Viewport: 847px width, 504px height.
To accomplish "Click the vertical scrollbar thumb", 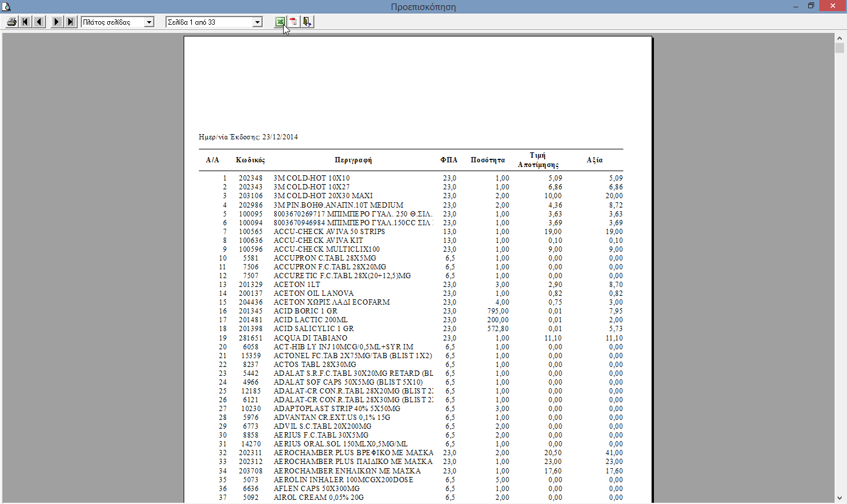I will pyautogui.click(x=839, y=48).
